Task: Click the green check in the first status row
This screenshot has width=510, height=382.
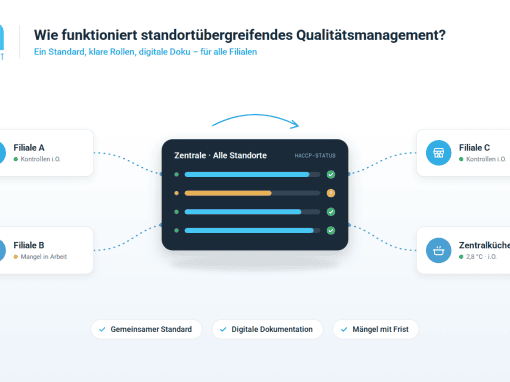Action: click(x=331, y=174)
